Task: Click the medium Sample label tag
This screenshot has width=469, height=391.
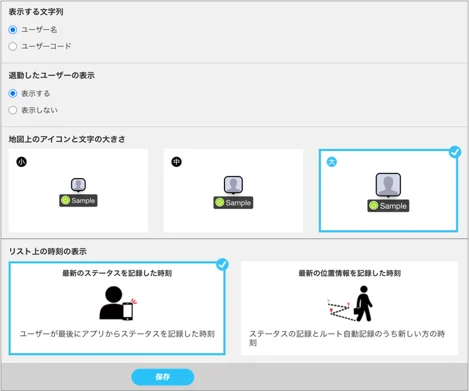Action: [233, 203]
